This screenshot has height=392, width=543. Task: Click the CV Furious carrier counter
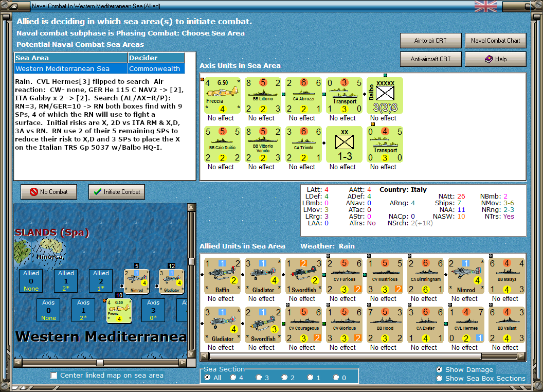point(344,276)
